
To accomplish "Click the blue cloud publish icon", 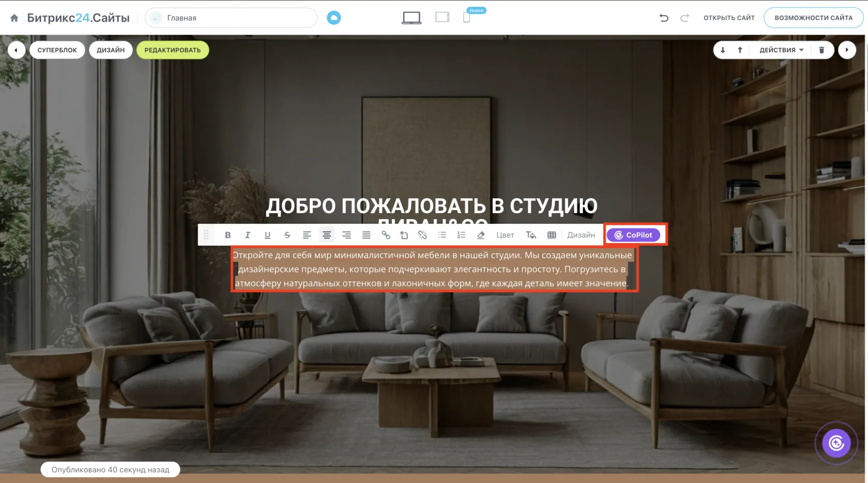I will click(334, 18).
